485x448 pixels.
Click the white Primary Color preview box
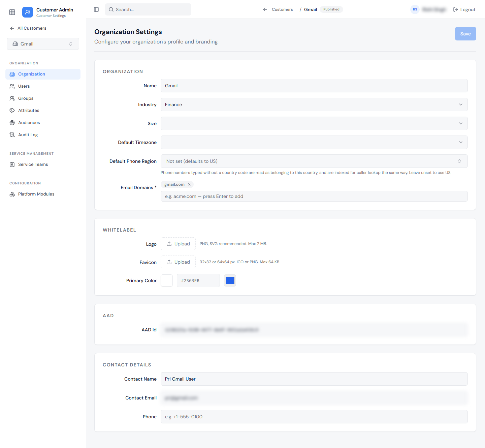[167, 280]
